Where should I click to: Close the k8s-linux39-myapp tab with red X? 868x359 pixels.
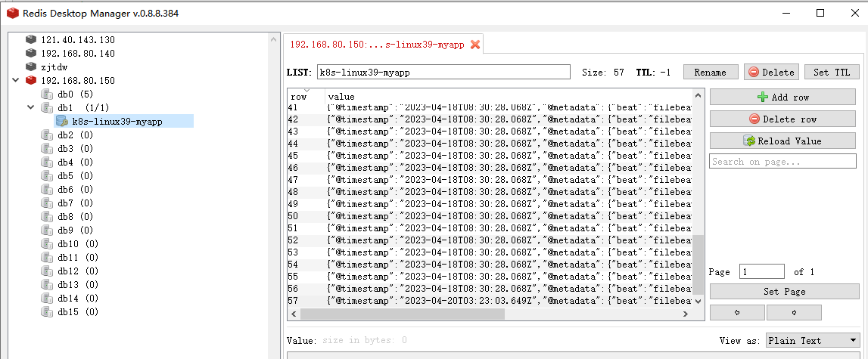[x=475, y=45]
